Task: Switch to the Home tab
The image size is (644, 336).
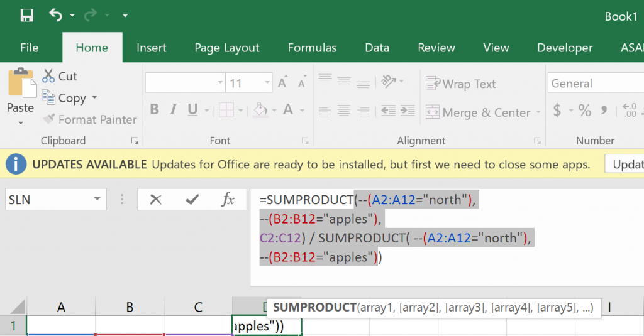Action: point(92,48)
